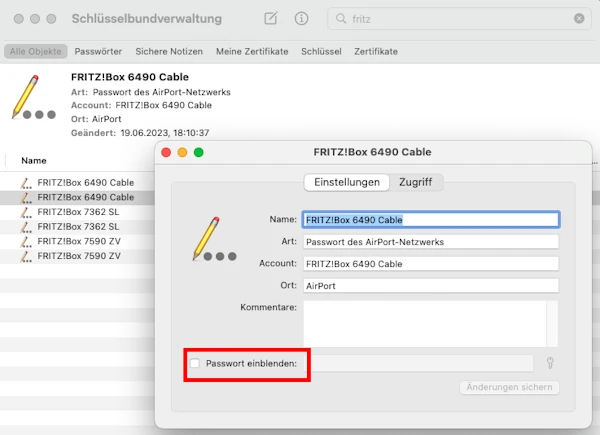Screen dimensions: 600x435
Task: Click the Art field in dialog
Action: (x=431, y=242)
